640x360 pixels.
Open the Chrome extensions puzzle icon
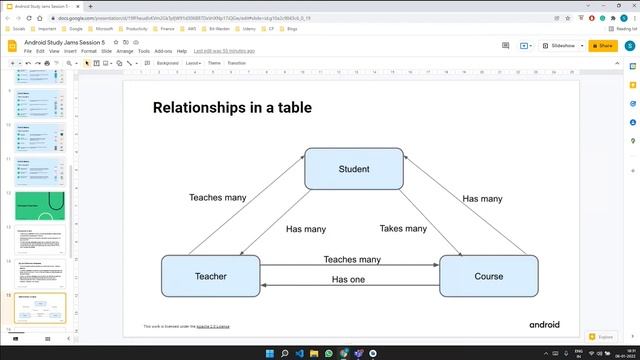pos(613,18)
